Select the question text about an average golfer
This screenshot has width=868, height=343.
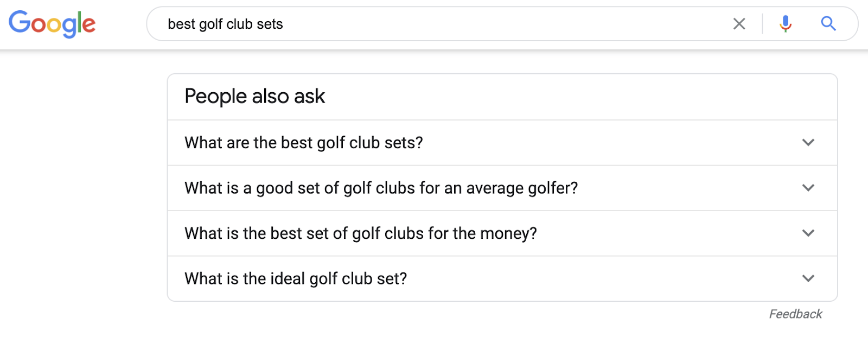coord(381,188)
